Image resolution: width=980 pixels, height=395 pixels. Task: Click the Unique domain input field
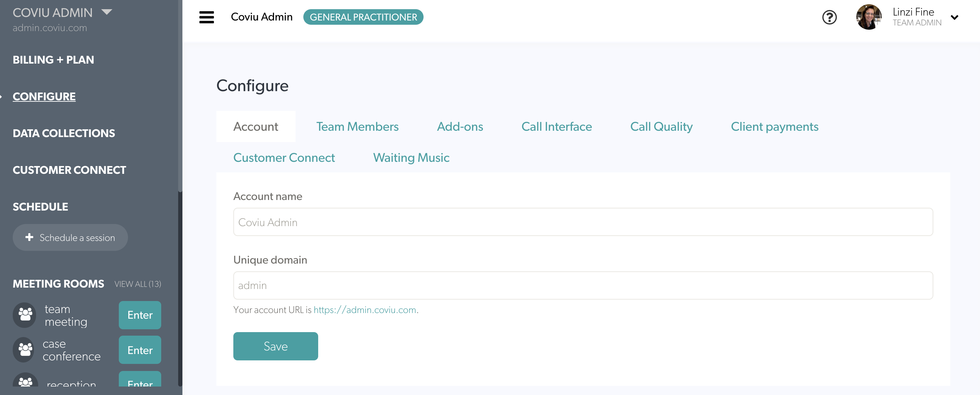tap(583, 285)
